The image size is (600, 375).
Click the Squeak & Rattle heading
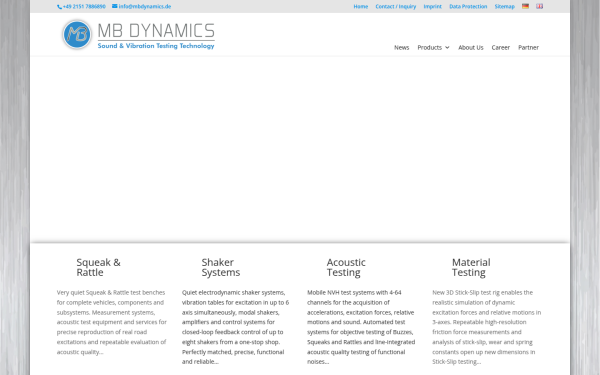pos(98,267)
